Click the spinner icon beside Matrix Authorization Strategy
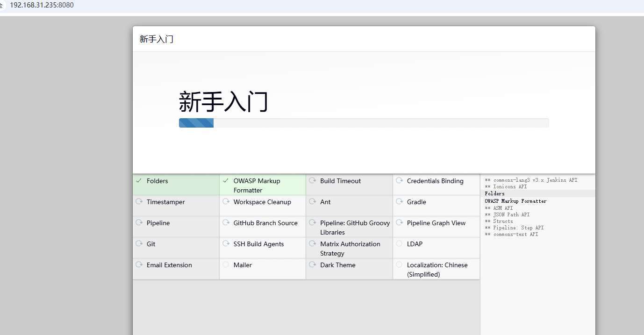Viewport: 644px width, 335px height. pos(312,243)
